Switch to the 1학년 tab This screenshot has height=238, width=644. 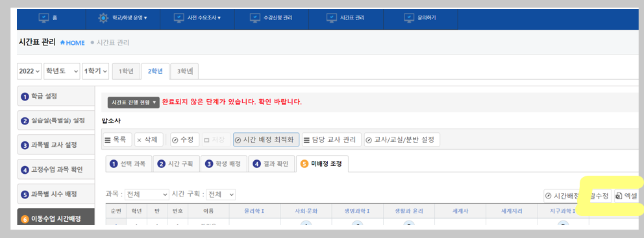point(126,71)
